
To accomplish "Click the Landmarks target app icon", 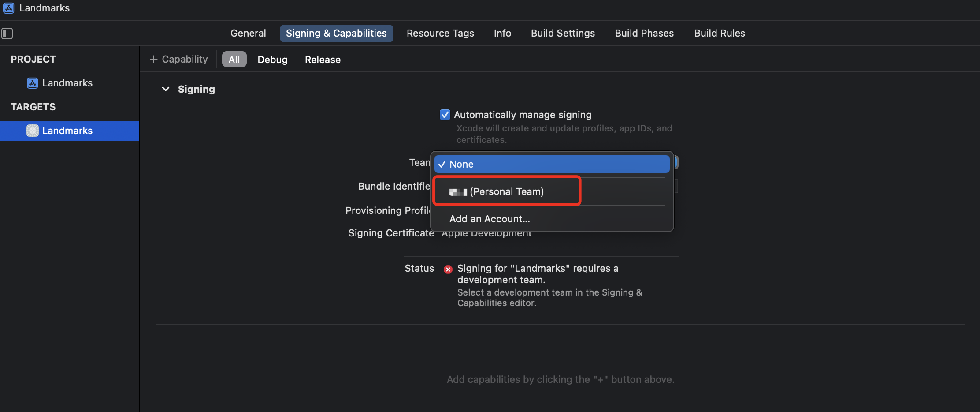I will tap(33, 131).
